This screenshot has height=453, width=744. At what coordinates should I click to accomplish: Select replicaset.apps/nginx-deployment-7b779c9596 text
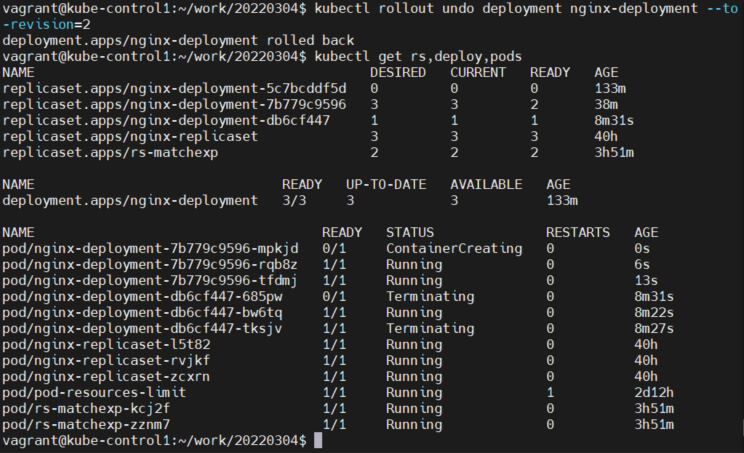pyautogui.click(x=174, y=105)
